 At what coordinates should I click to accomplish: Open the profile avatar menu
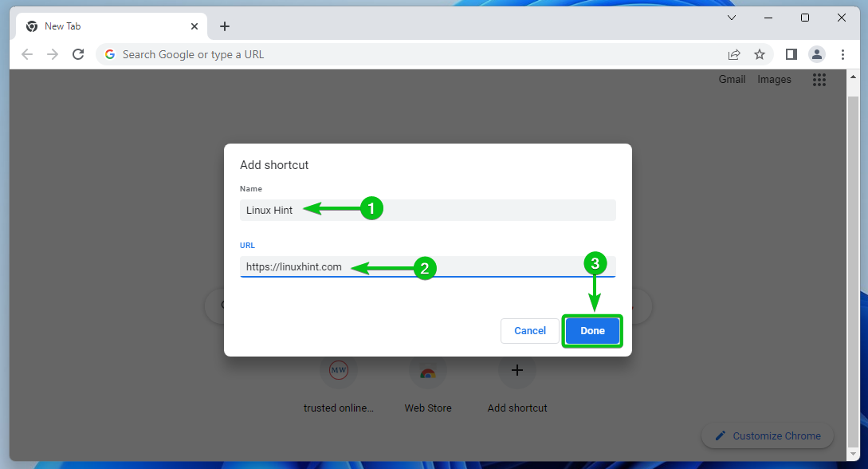tap(816, 54)
